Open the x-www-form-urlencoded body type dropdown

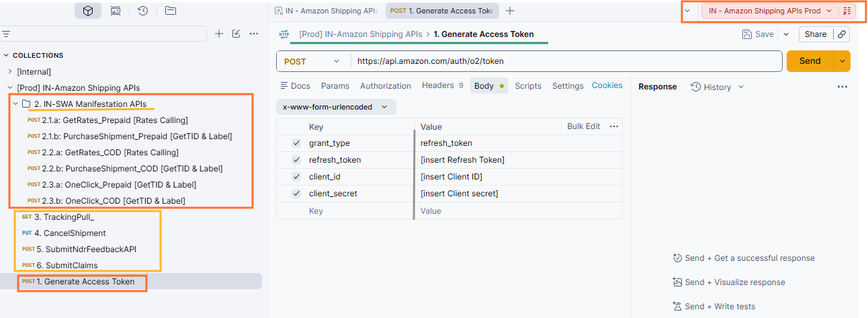(x=336, y=107)
